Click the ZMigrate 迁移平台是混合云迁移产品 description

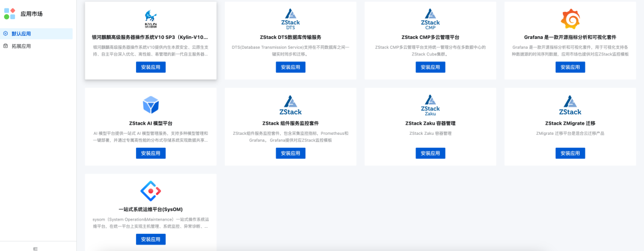[570, 134]
